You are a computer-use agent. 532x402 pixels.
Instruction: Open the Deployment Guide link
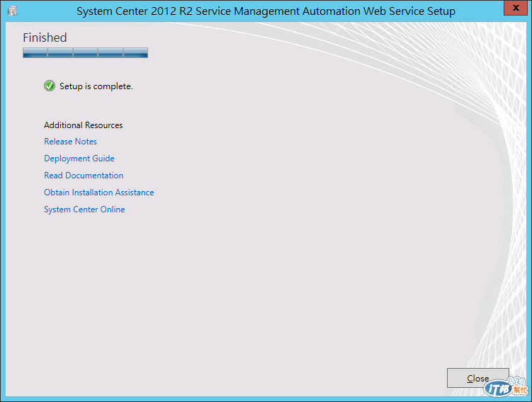[79, 159]
